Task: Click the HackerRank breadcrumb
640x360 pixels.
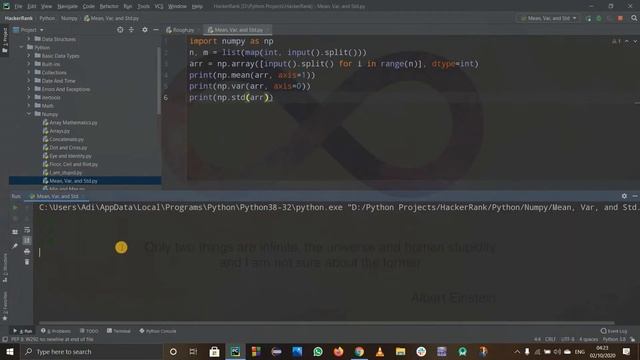Action: 19,18
